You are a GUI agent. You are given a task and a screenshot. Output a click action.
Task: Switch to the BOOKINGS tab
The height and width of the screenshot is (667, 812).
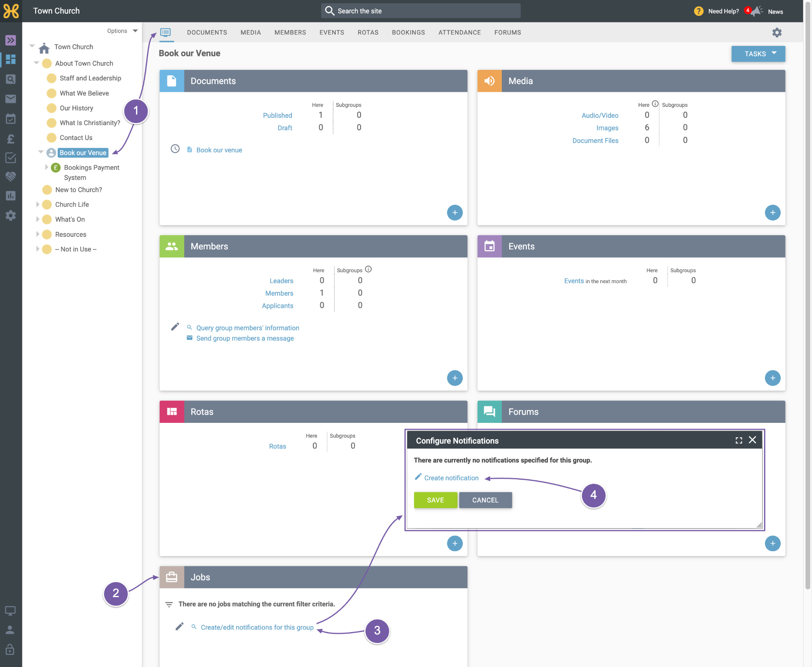[x=408, y=32]
